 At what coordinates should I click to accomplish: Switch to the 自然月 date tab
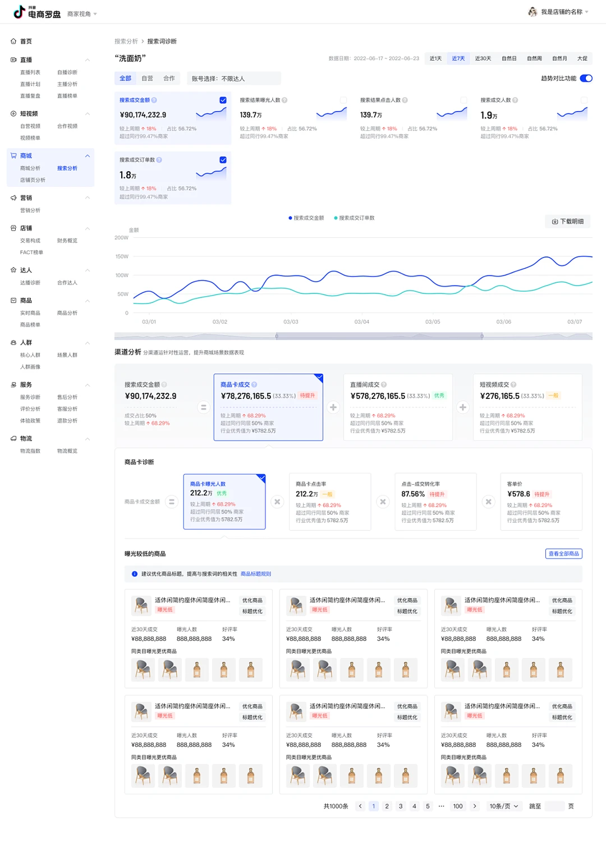(x=559, y=58)
